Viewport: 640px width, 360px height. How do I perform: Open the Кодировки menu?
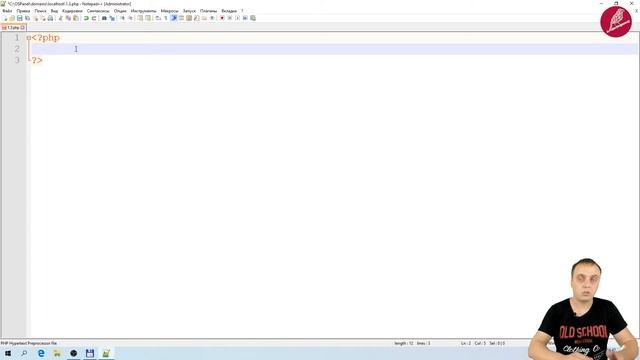point(72,11)
